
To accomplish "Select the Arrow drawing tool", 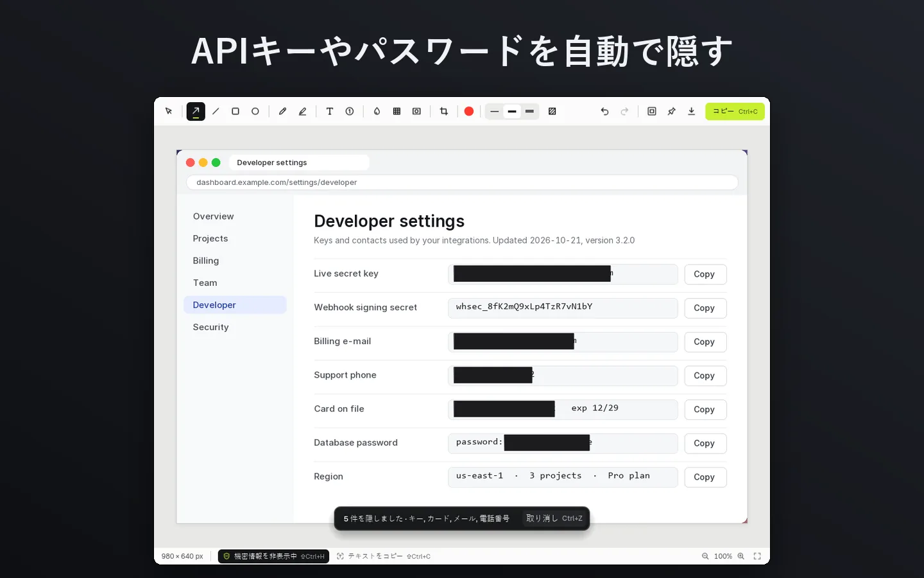I will (196, 111).
